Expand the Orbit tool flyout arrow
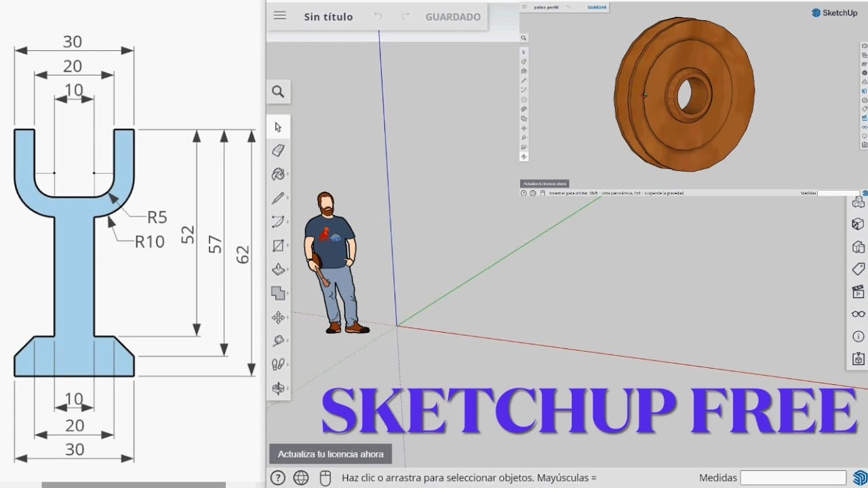Screen dimensions: 868x488 coord(289,388)
